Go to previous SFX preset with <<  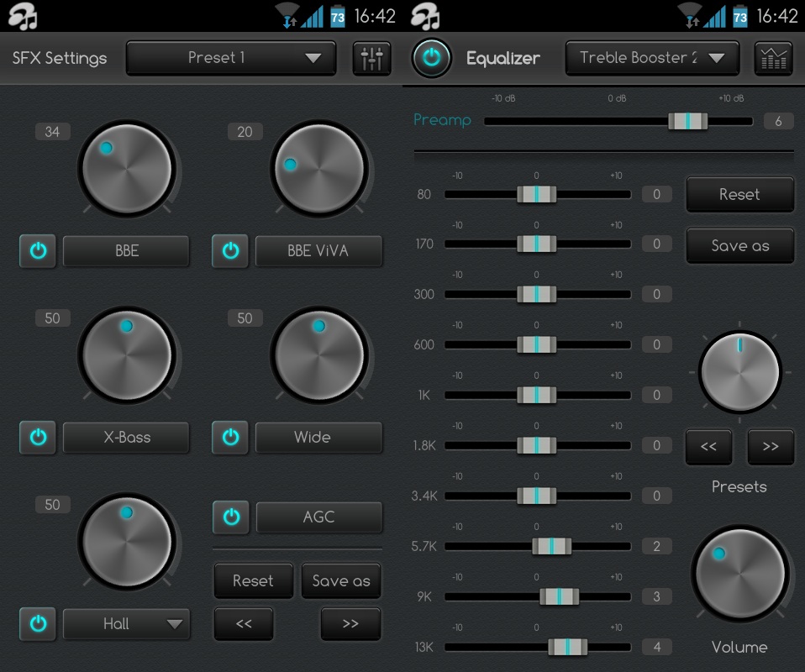pos(244,624)
